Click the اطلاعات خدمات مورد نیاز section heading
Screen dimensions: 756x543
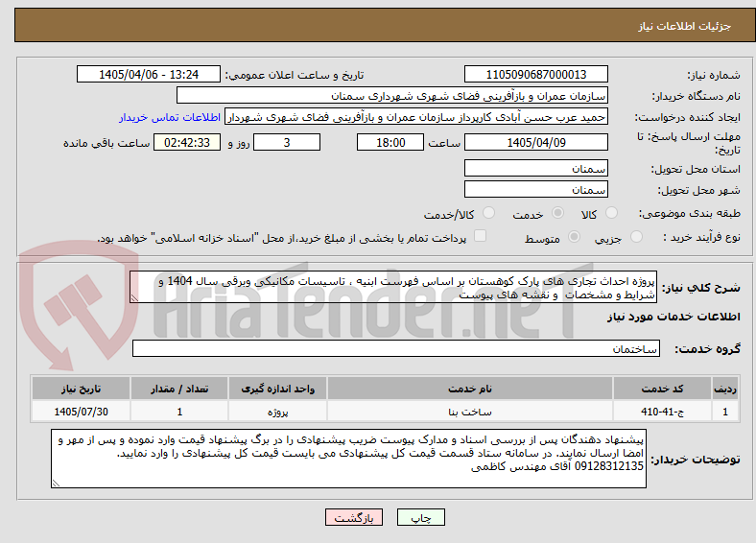coord(673,317)
